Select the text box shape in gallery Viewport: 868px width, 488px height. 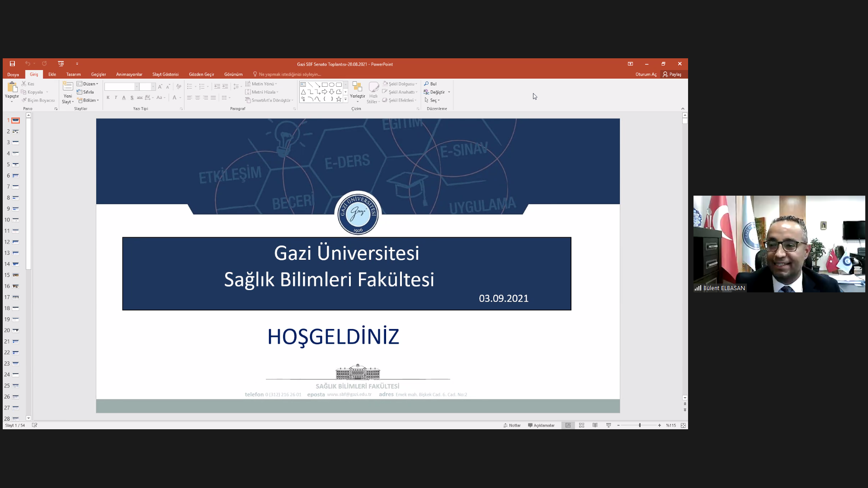tap(303, 84)
